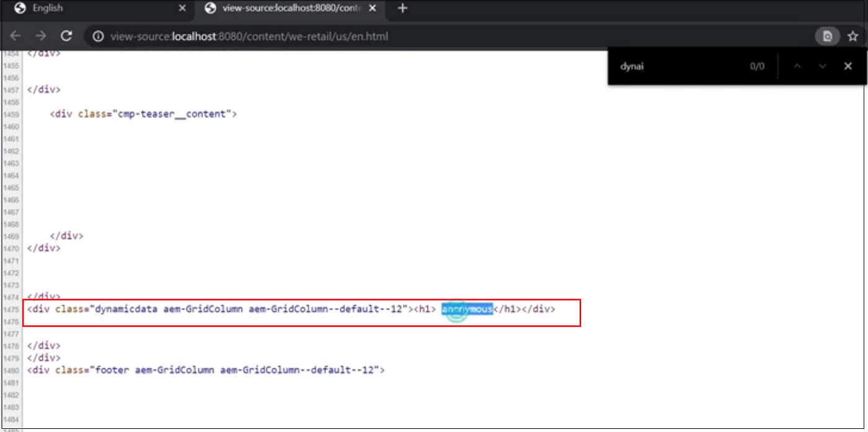Click the footer aem-GridColumn div line
The image size is (868, 432).
coord(206,370)
